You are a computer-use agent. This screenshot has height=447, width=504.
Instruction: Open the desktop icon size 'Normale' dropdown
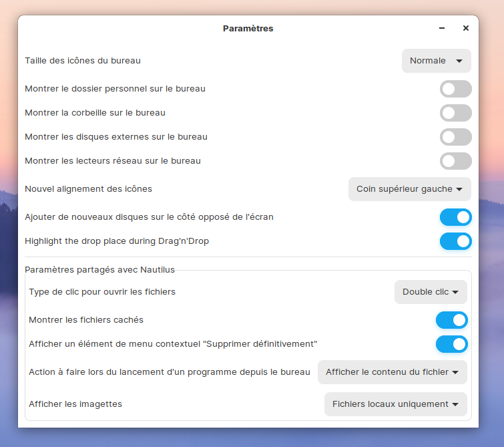click(x=436, y=61)
